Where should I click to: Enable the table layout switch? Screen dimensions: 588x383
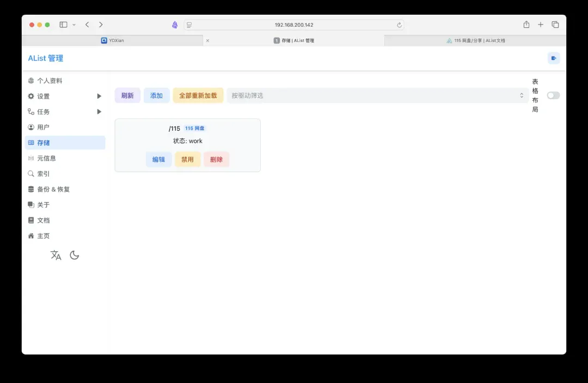click(553, 95)
